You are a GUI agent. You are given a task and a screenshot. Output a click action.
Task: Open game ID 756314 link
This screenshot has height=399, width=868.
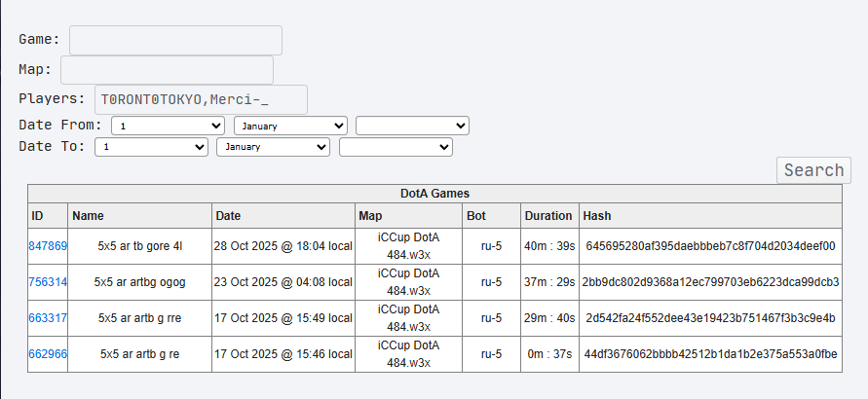pyautogui.click(x=48, y=282)
